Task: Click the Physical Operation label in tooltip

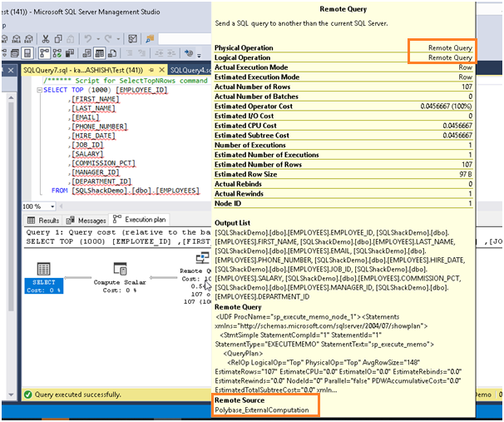Action: click(x=244, y=48)
